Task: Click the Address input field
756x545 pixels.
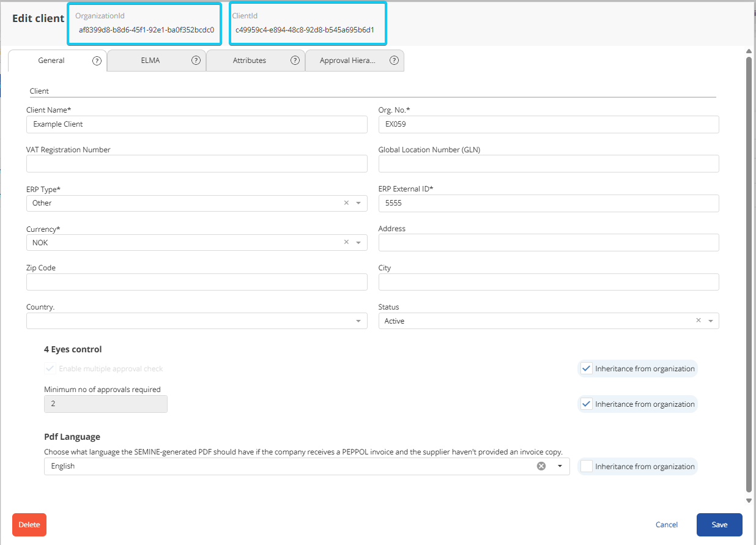Action: click(549, 243)
